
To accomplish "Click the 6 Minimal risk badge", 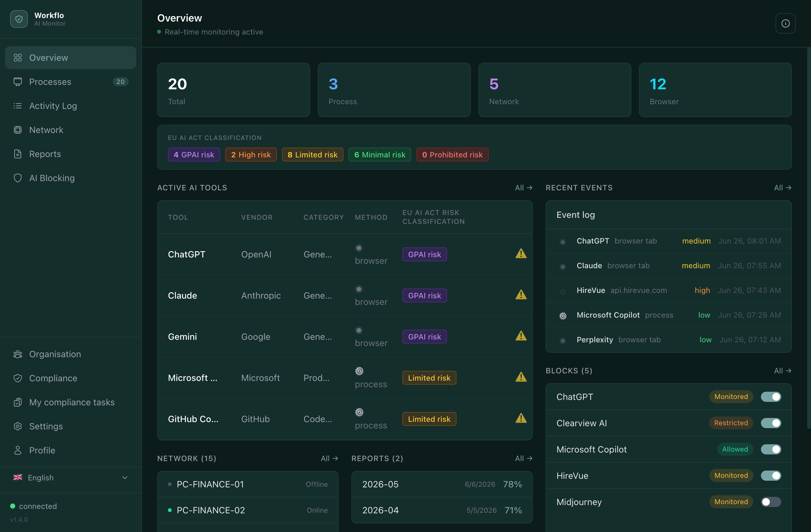I will click(x=380, y=155).
